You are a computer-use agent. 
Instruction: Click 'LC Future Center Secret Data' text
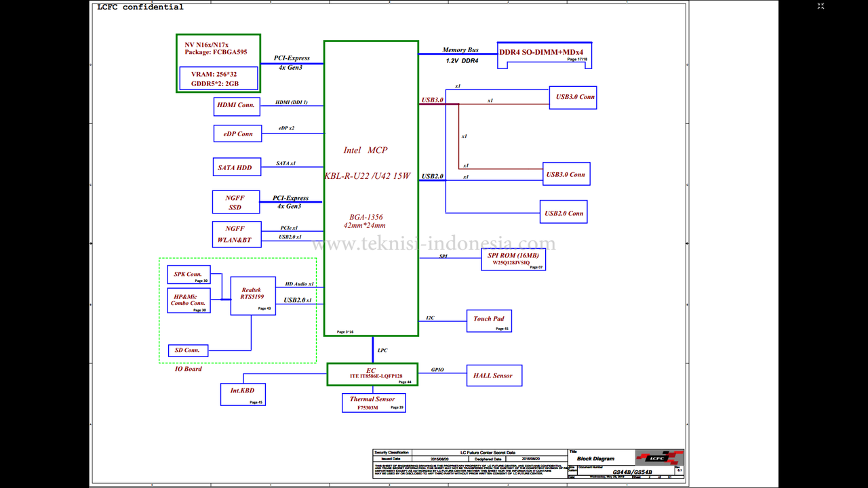coord(488,452)
